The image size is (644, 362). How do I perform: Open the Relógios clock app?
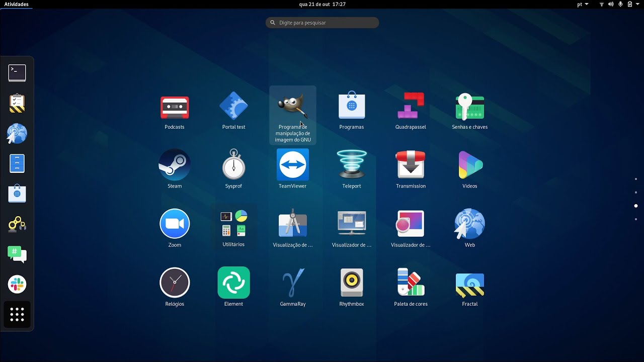click(175, 288)
